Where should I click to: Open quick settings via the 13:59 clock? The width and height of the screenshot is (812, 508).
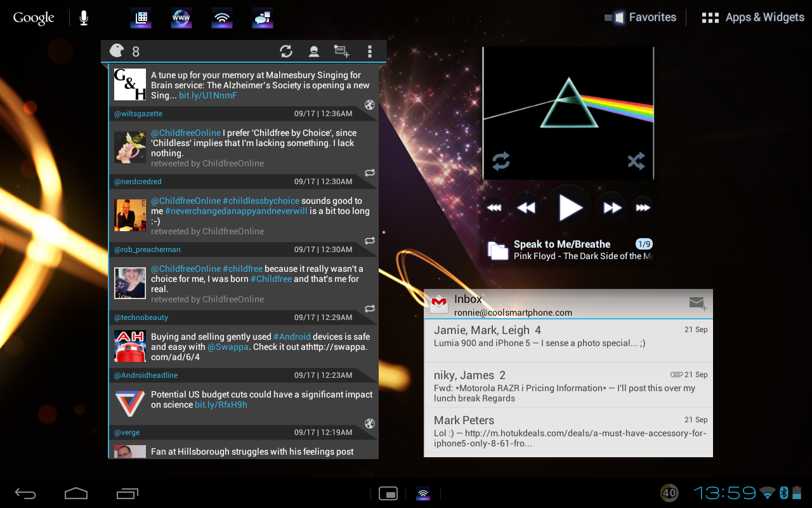724,493
